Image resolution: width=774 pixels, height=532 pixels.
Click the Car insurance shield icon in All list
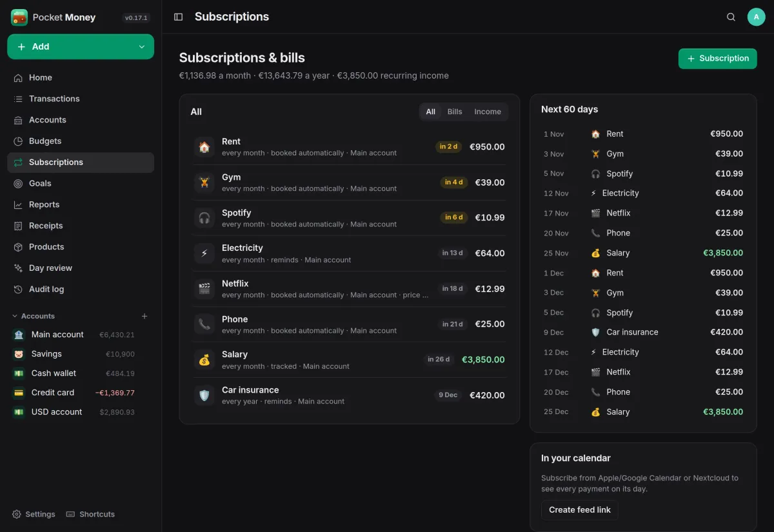tap(204, 395)
